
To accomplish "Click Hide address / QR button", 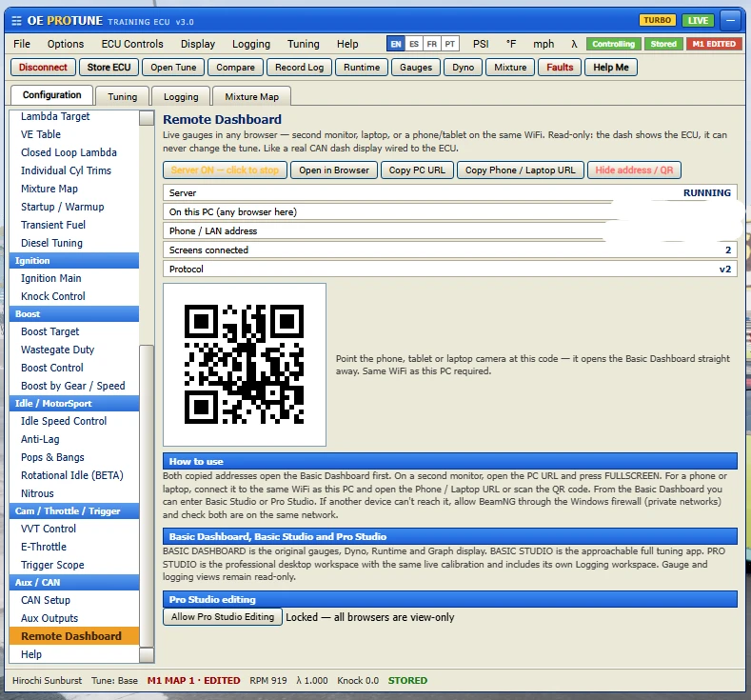I will [634, 170].
